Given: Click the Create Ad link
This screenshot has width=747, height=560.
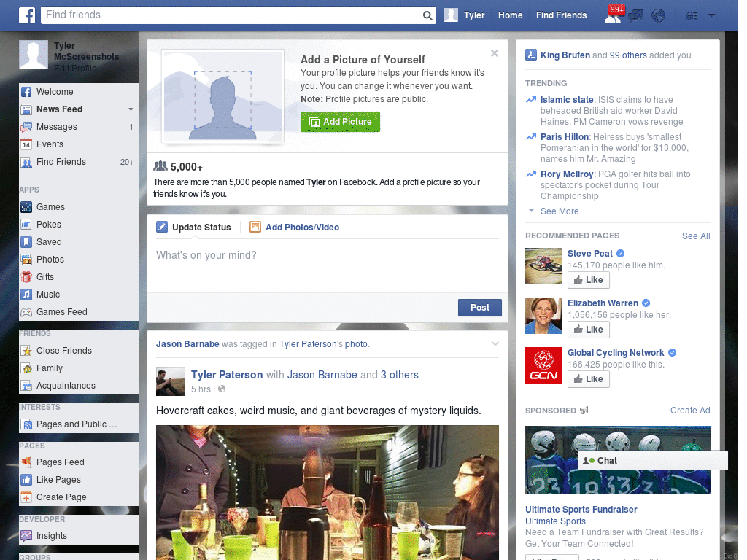Looking at the screenshot, I should (x=690, y=411).
